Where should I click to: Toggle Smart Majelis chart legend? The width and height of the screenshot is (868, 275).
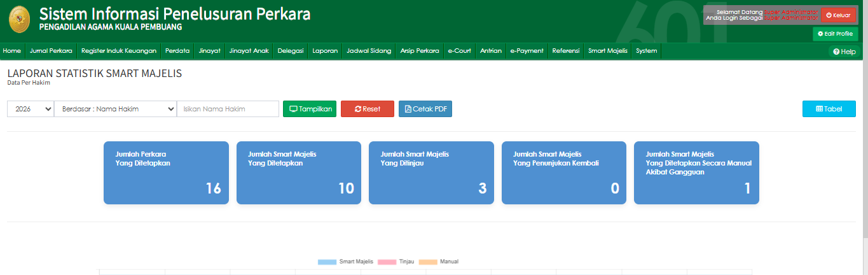[x=345, y=262]
